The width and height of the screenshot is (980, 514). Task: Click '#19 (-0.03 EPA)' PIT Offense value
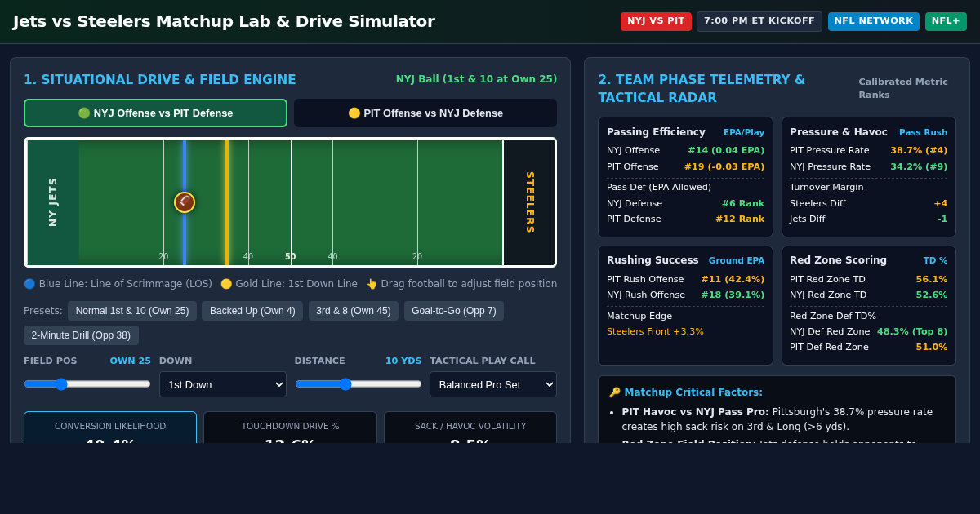coord(724,167)
